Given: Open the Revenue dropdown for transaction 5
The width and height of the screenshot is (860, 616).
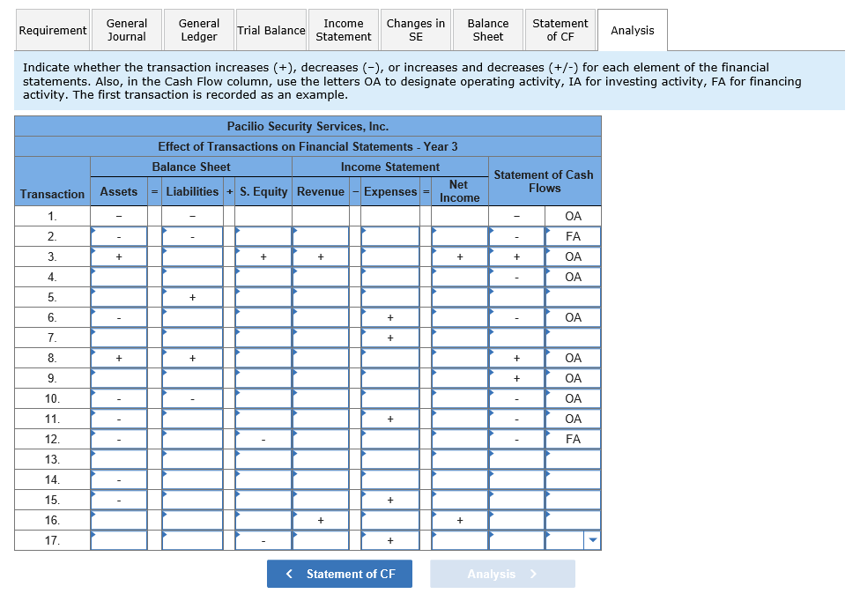Looking at the screenshot, I should coord(322,296).
